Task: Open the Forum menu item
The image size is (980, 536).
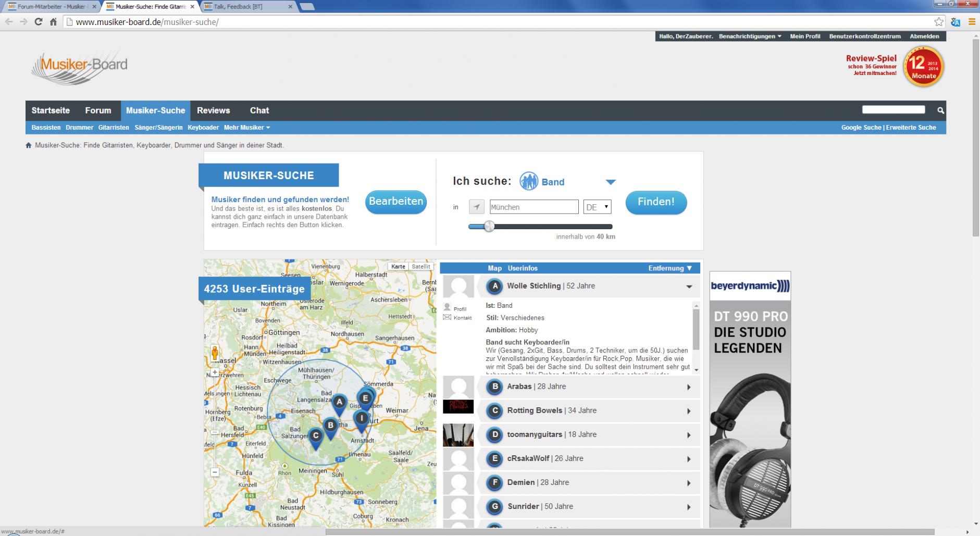Action: (98, 110)
